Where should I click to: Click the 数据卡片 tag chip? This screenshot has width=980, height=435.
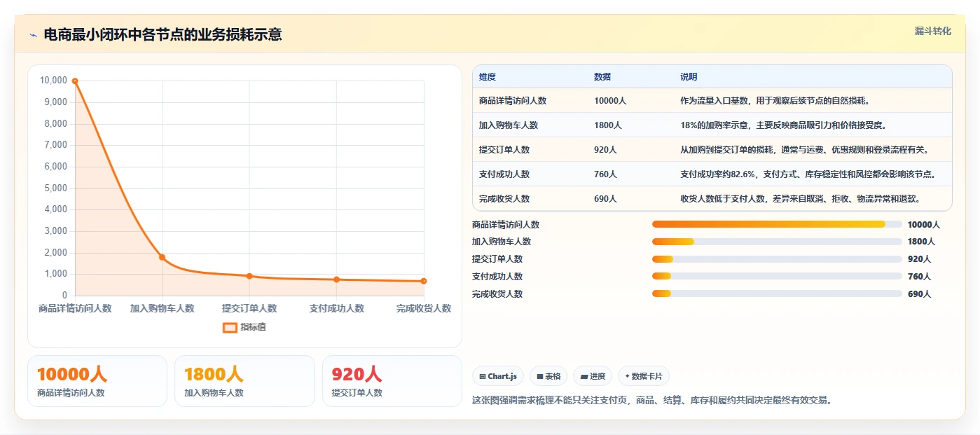tap(643, 376)
